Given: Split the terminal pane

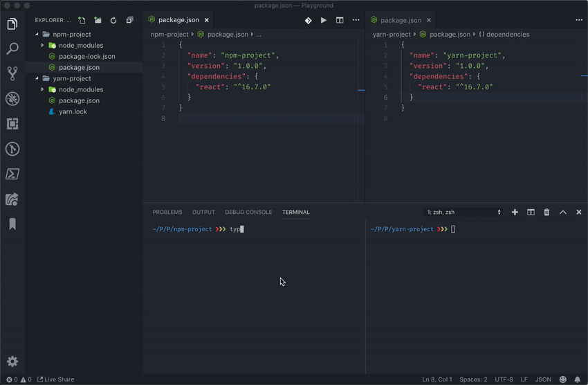Looking at the screenshot, I should coord(531,213).
